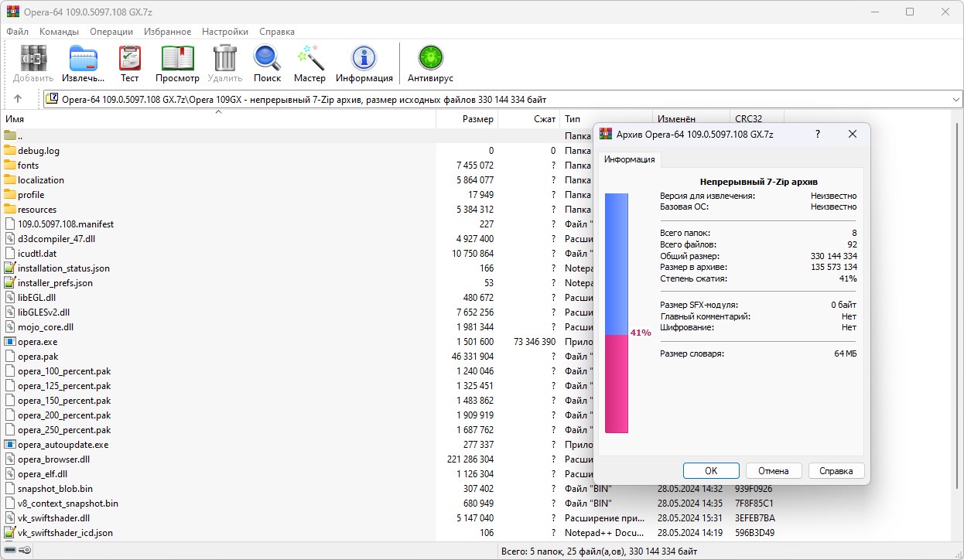Confirm the dialog with OK

pos(711,470)
